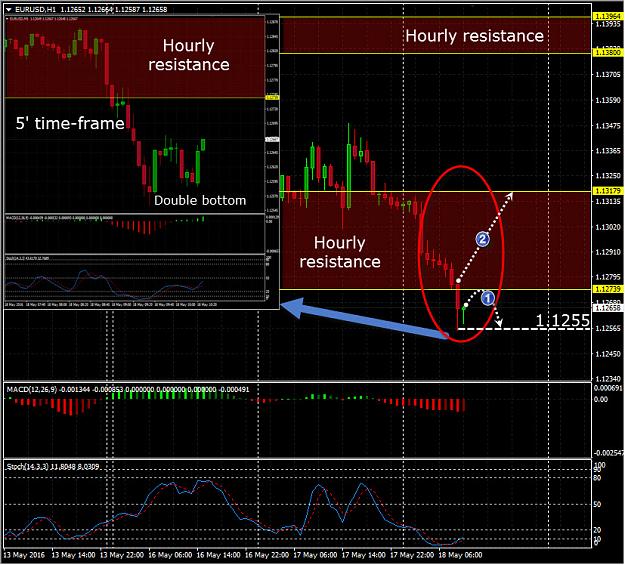Click the 50 level on Stochastic scale

[x=597, y=504]
